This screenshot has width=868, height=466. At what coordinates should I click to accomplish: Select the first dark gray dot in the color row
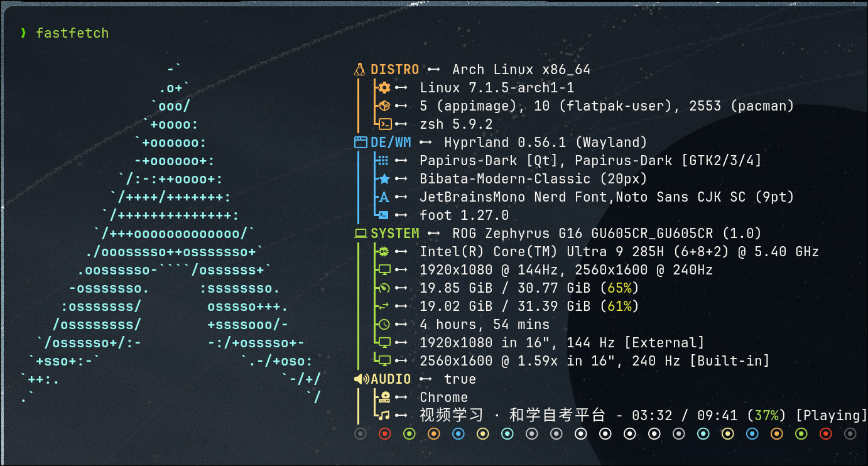[360, 434]
